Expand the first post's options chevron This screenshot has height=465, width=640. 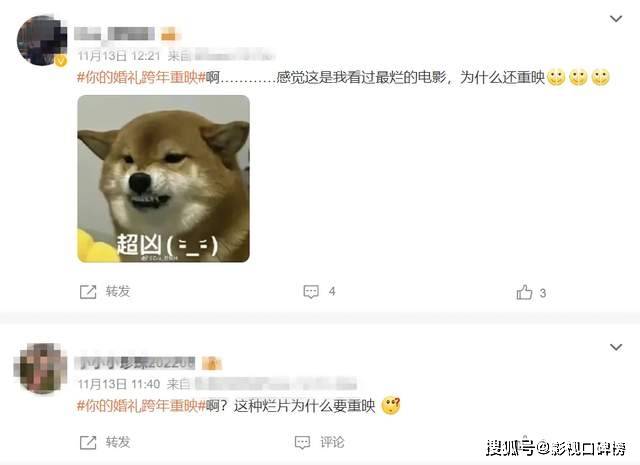coord(616,19)
